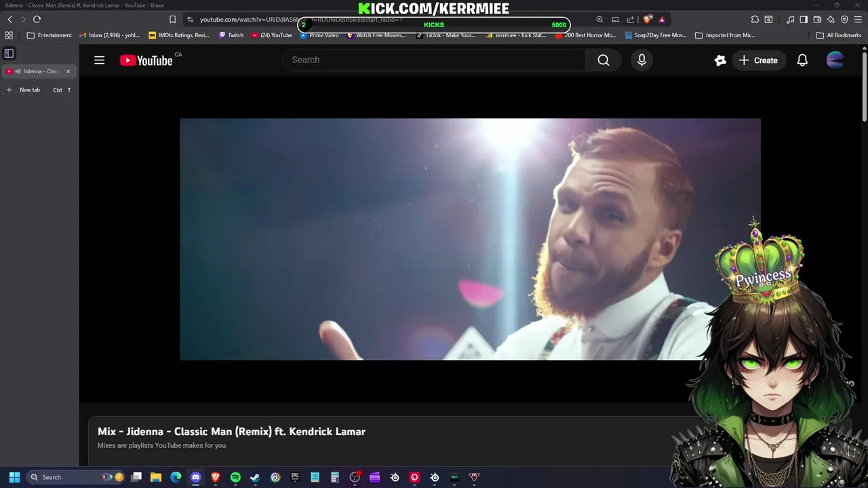Go to the YouTube home logo
Image resolution: width=868 pixels, height=488 pixels.
[x=146, y=60]
